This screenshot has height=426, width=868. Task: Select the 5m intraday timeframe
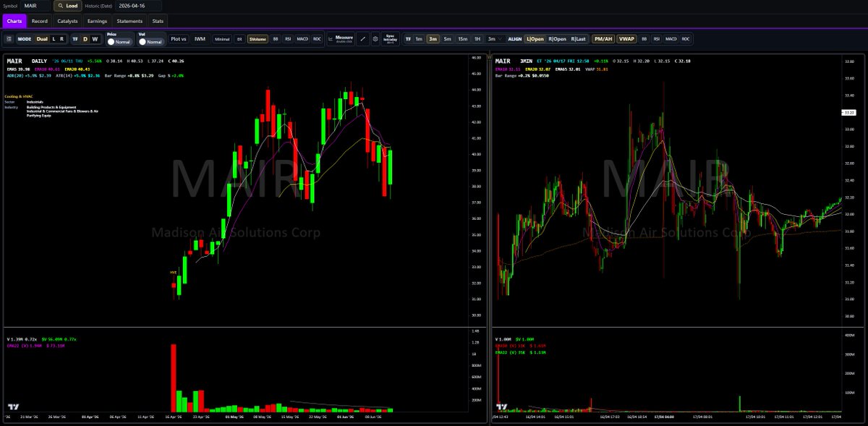point(448,39)
